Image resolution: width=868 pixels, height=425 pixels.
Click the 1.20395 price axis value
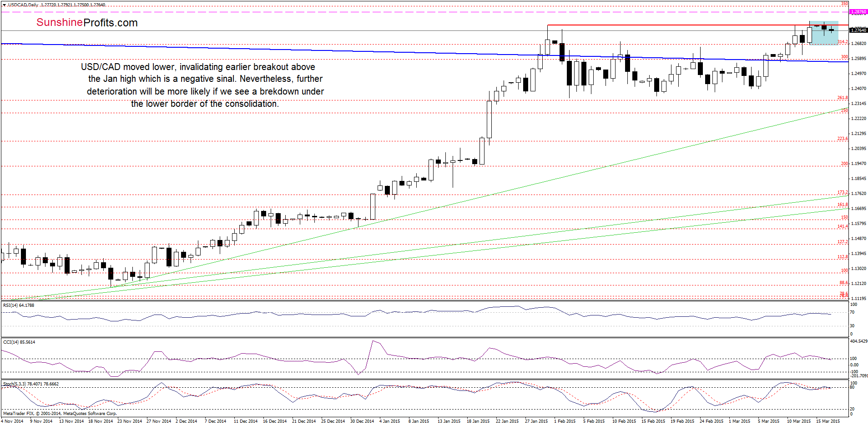point(858,149)
